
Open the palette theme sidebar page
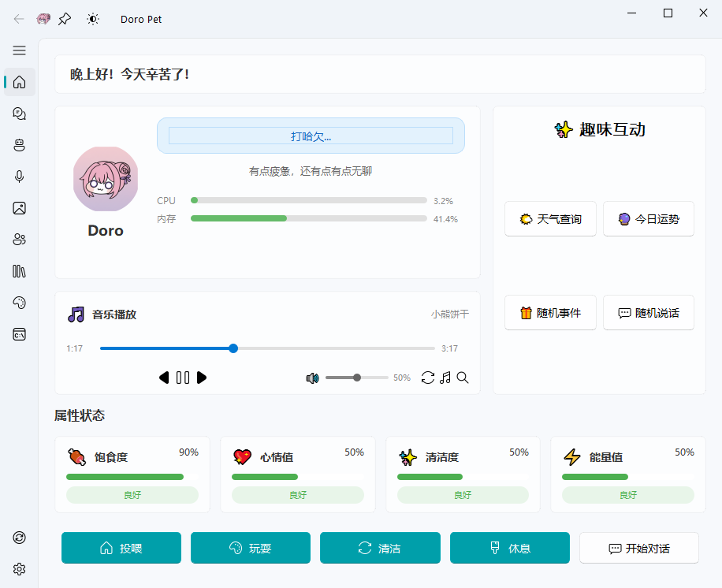[20, 303]
